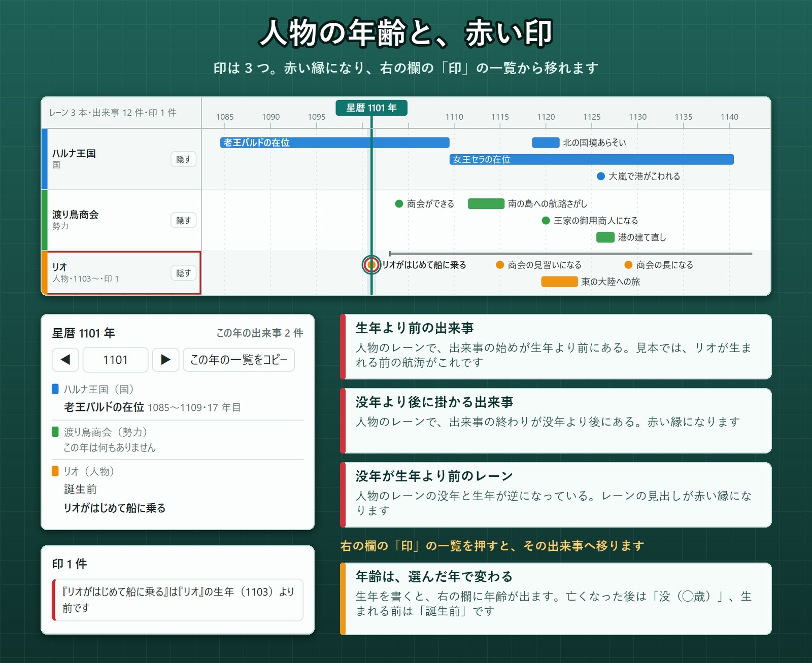Click the 年齢は、選んだ年で変わる card heading

(434, 576)
